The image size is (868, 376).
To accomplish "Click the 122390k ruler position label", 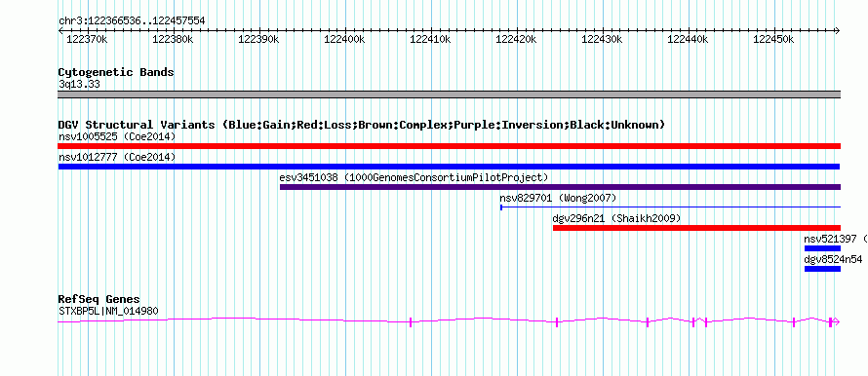I will [x=258, y=39].
